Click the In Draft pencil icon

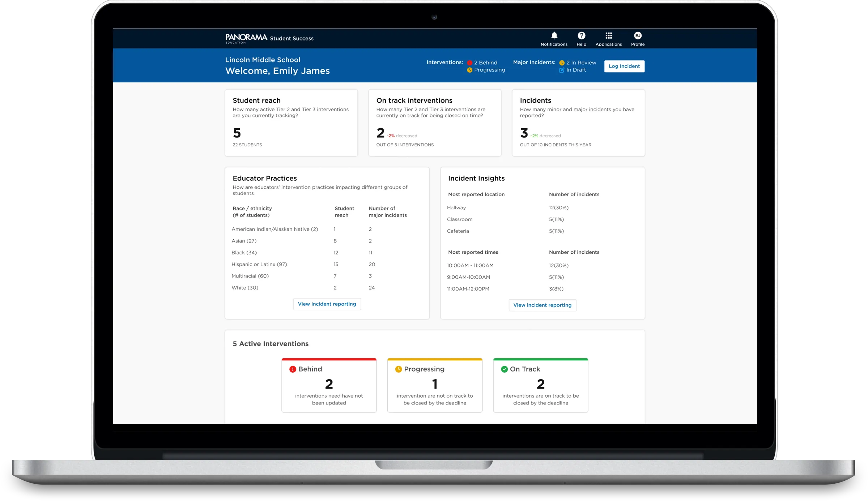pyautogui.click(x=562, y=70)
